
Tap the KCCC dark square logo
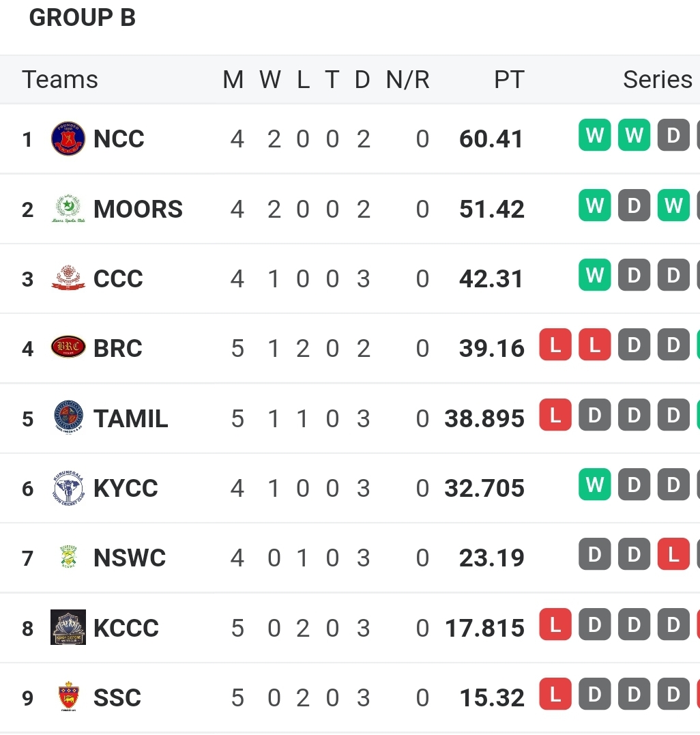click(68, 627)
